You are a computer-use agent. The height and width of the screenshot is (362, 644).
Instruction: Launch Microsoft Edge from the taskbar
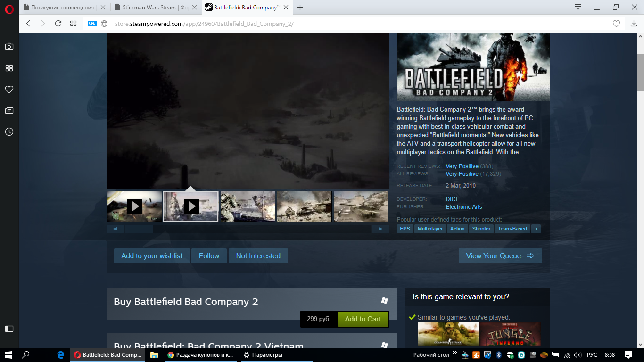(x=60, y=355)
